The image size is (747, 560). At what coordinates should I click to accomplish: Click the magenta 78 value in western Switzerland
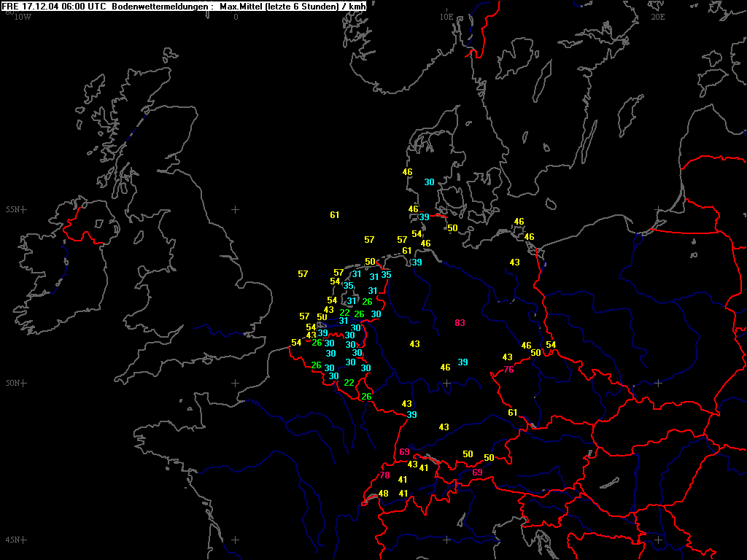pos(385,475)
